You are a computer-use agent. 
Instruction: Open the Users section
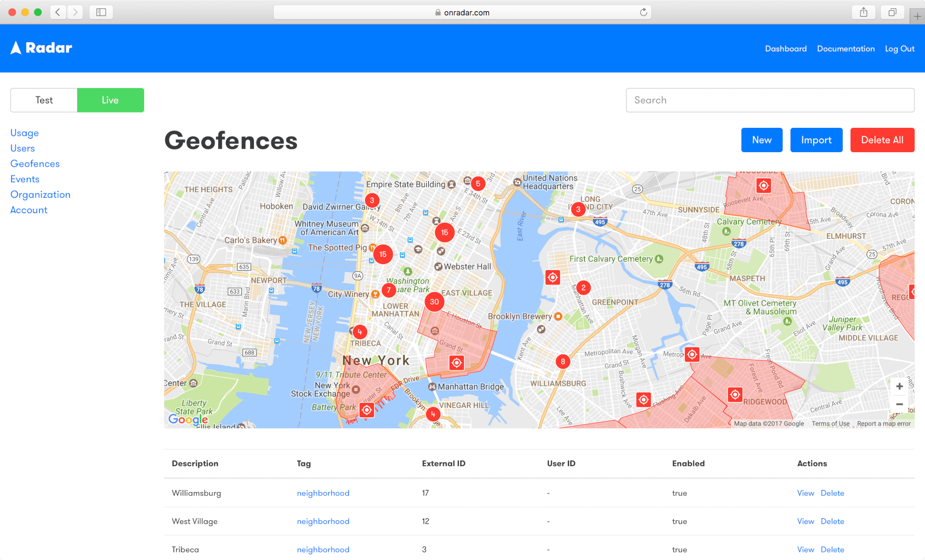pyautogui.click(x=23, y=148)
